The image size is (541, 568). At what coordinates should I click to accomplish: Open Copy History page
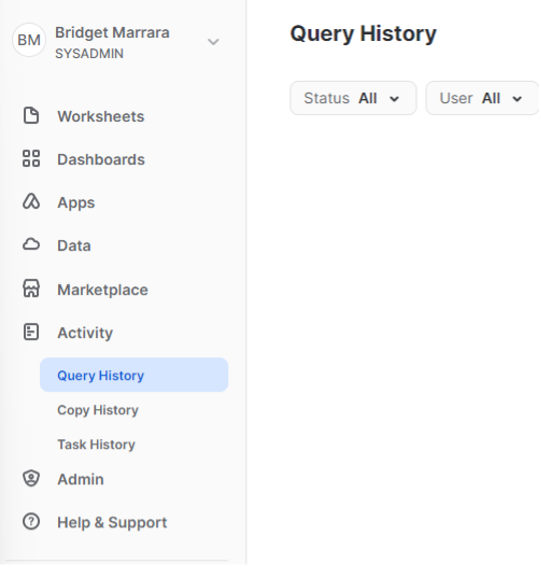(x=98, y=410)
